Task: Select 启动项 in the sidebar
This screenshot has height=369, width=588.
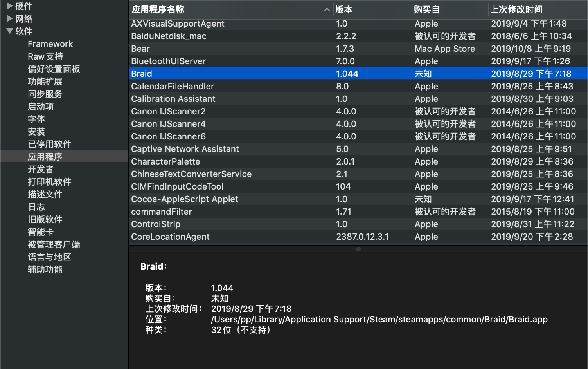Action: pos(41,107)
